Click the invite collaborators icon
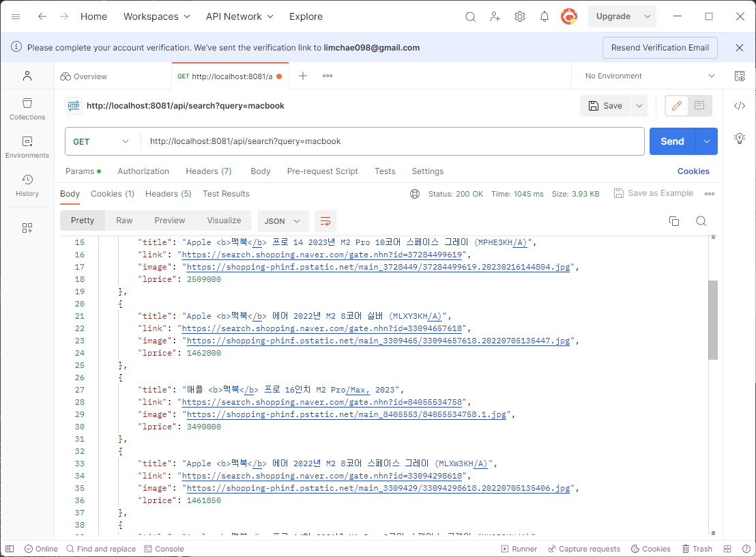Image resolution: width=756 pixels, height=557 pixels. click(x=495, y=17)
